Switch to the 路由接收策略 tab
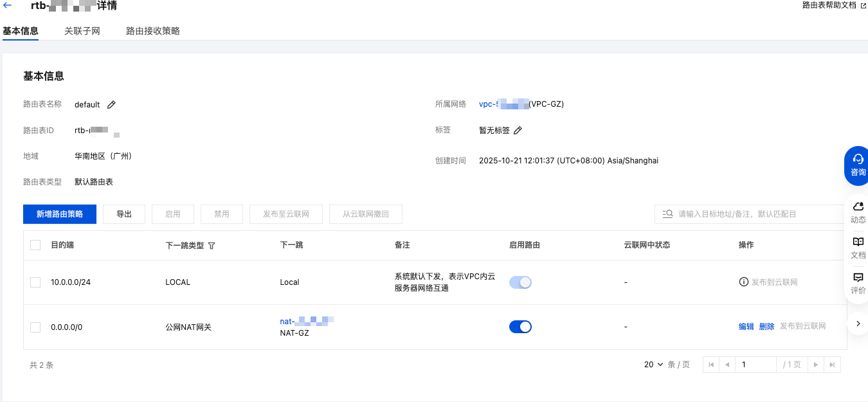The width and height of the screenshot is (868, 402). tap(153, 31)
